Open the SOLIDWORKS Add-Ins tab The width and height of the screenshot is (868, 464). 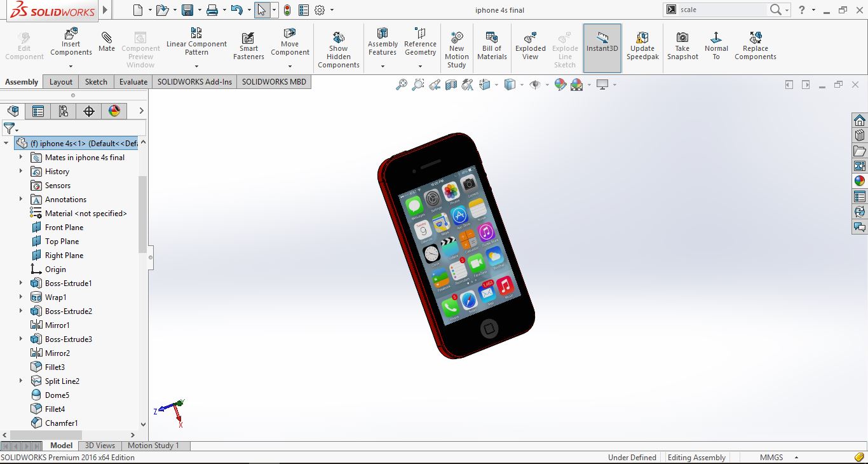tap(195, 81)
